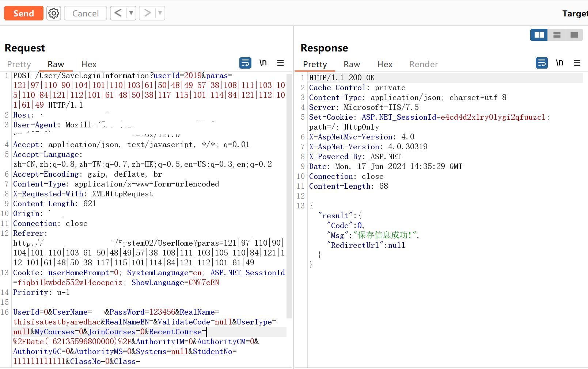
Task: Open back history dropdown arrow
Action: (x=131, y=13)
